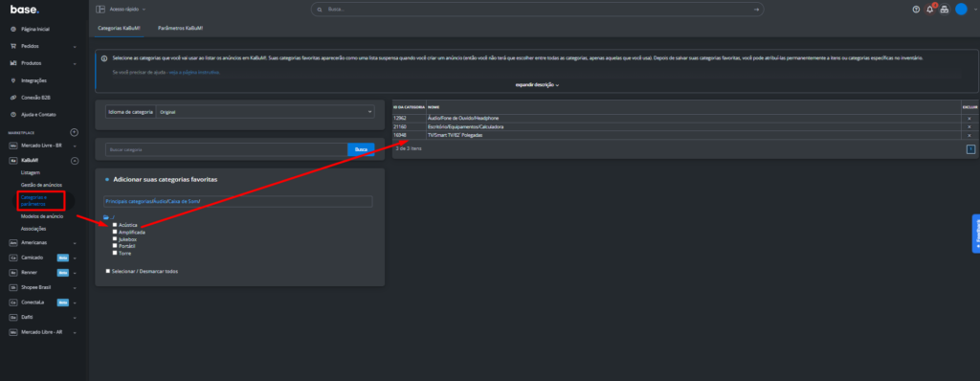This screenshot has height=381, width=980.
Task: Click the Caixa de Som breadcrumb link
Action: [183, 201]
